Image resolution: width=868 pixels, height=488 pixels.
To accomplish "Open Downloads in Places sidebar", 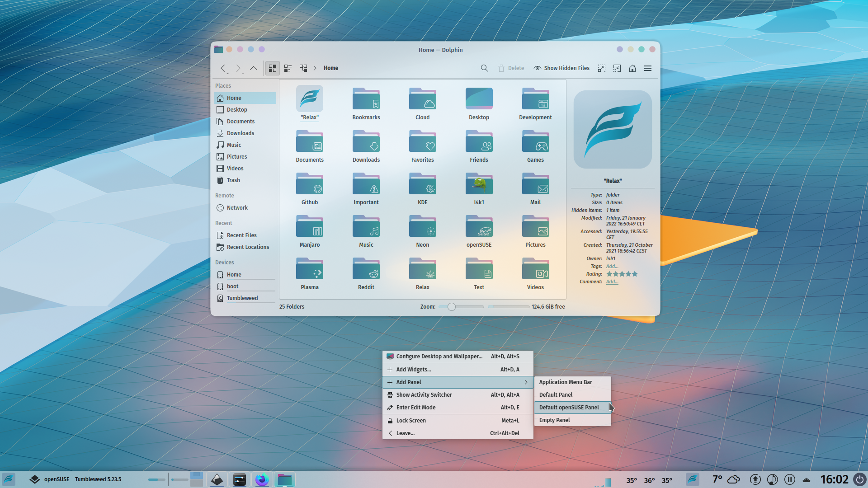I will pyautogui.click(x=245, y=133).
